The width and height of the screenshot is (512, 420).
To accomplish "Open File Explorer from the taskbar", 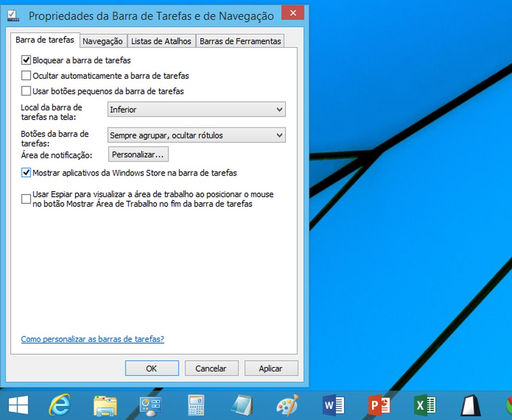I will tap(105, 405).
